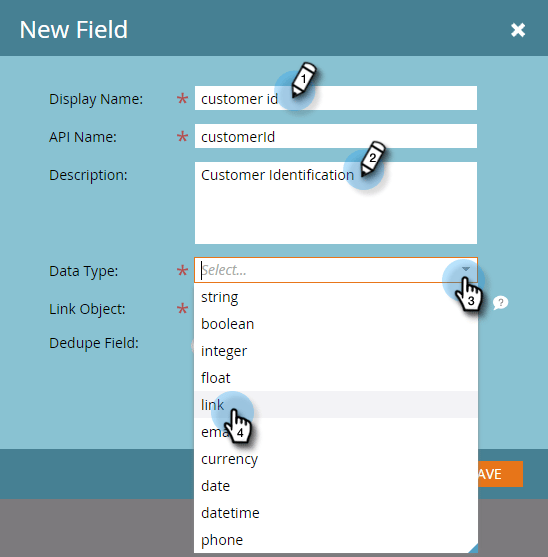Choose phone from the dropdown list
Viewport: 548px width, 557px height.
(336, 540)
